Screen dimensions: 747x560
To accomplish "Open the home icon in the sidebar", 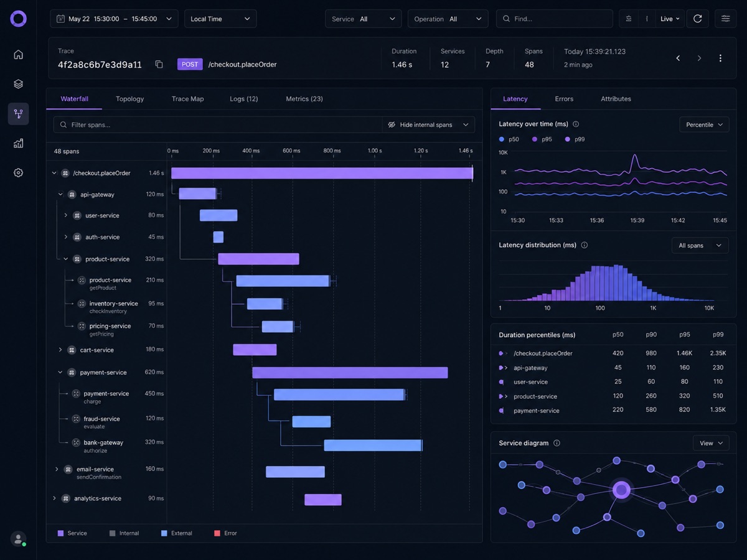I will click(x=18, y=54).
